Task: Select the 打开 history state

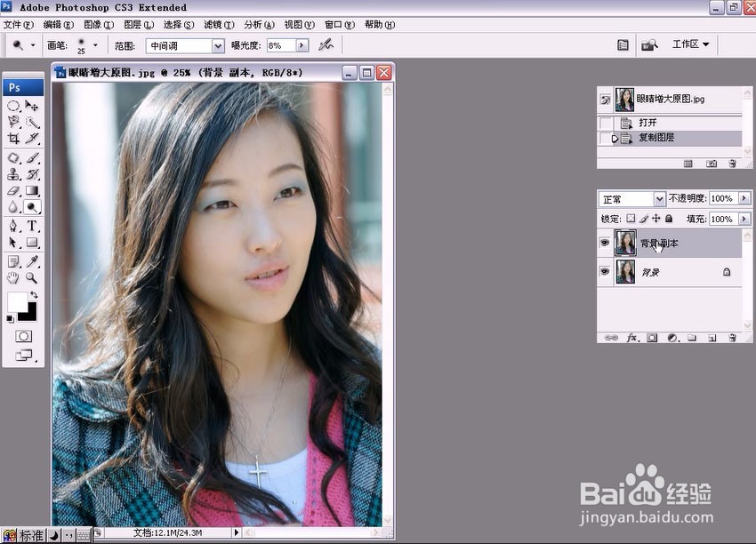Action: pos(669,123)
